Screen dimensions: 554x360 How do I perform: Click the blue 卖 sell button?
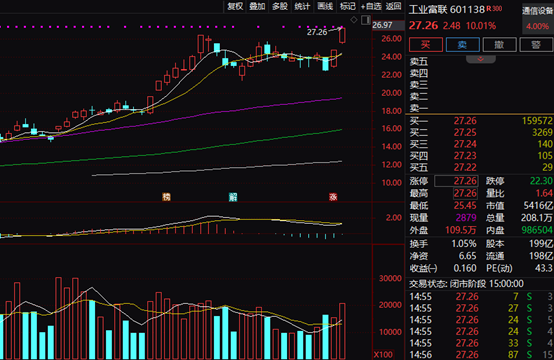(462, 45)
